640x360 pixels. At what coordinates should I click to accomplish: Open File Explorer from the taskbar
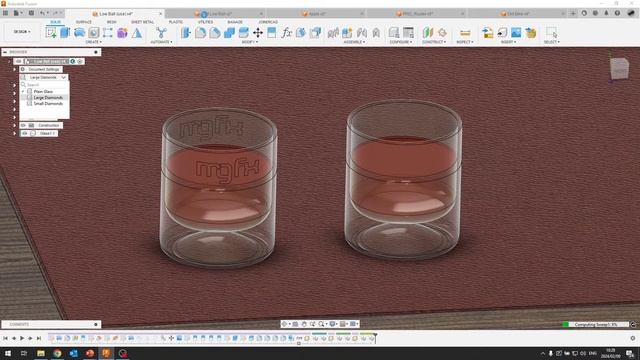(41, 353)
